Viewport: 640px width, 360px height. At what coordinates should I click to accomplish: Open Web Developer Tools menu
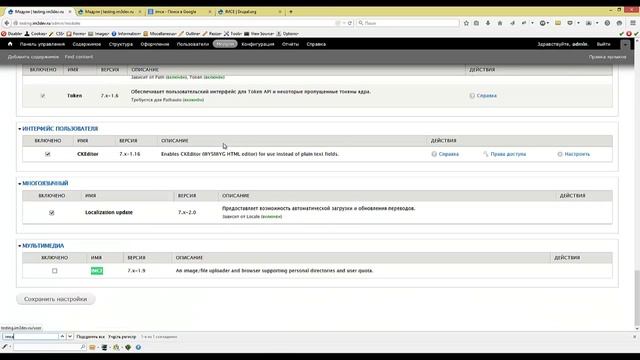point(233,34)
